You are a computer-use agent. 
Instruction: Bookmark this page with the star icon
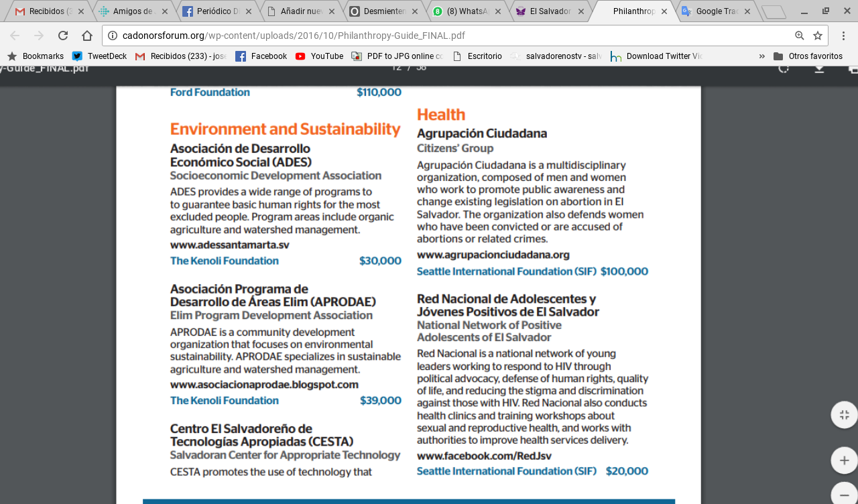tap(818, 36)
